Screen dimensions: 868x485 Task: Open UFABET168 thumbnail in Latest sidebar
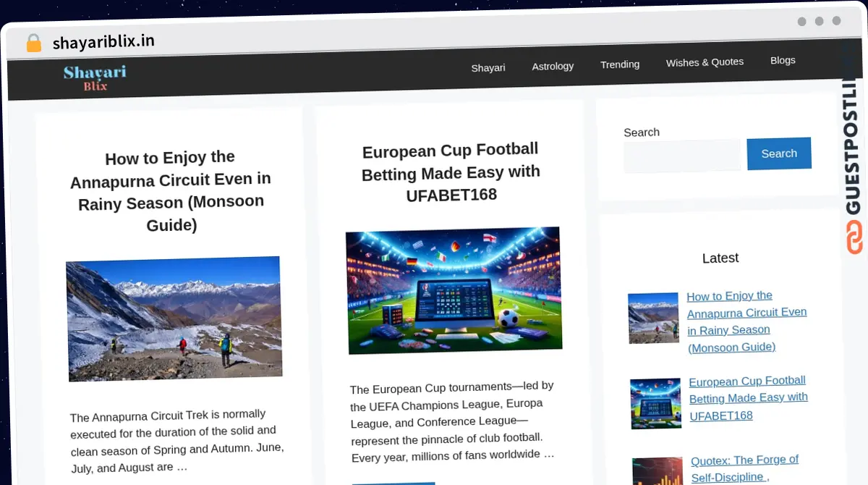pyautogui.click(x=656, y=404)
